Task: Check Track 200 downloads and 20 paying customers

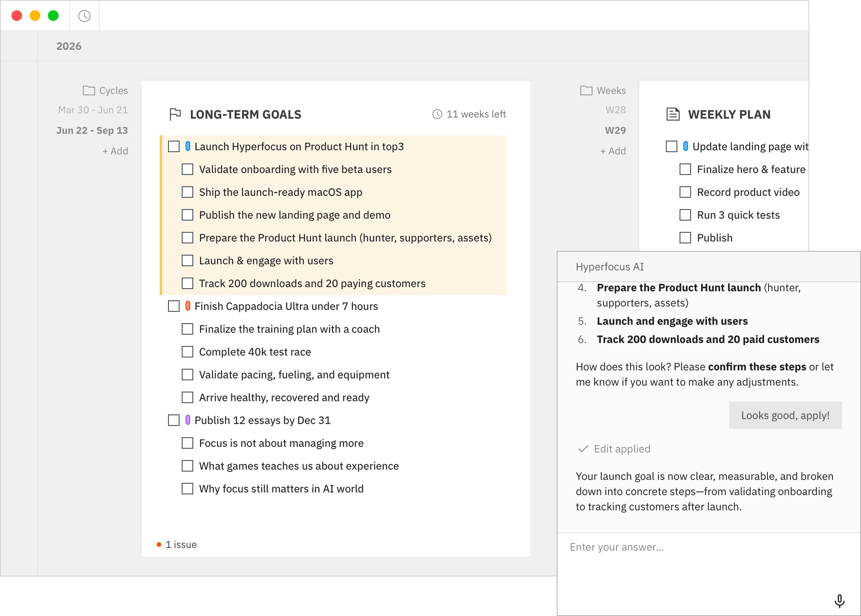Action: coord(187,283)
